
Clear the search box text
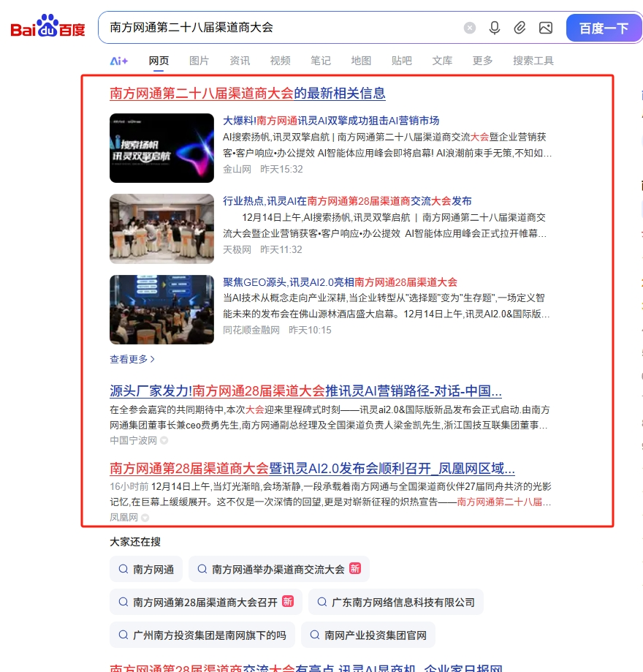tap(470, 28)
